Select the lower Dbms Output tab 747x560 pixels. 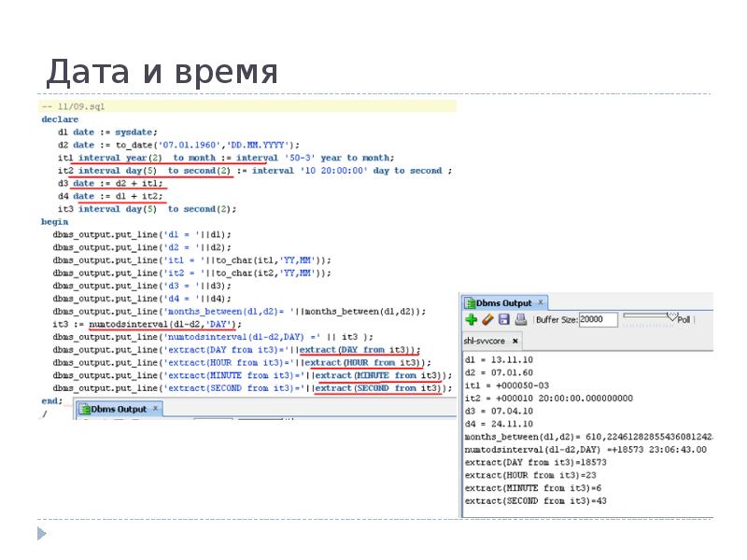pos(120,408)
